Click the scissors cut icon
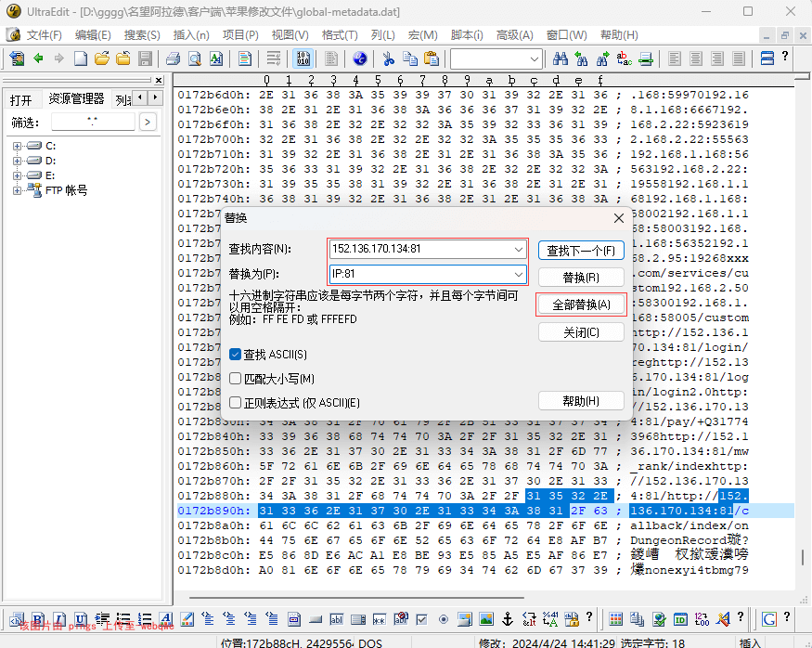Image resolution: width=812 pixels, height=648 pixels. (x=389, y=58)
